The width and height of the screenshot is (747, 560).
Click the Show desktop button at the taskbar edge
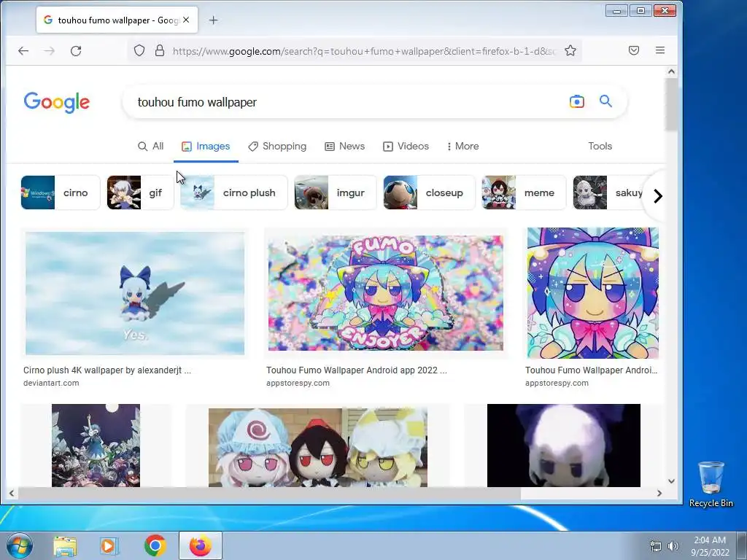coord(742,546)
